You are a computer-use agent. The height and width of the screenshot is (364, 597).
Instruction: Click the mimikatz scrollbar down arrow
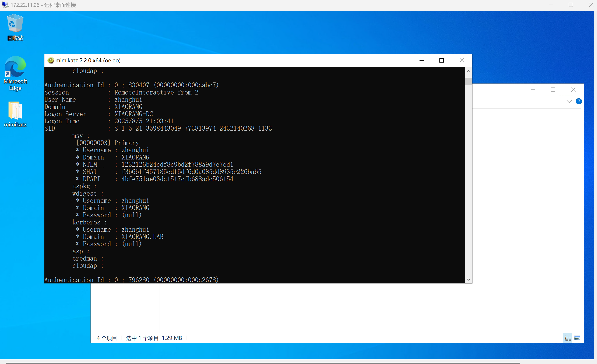[x=468, y=280]
